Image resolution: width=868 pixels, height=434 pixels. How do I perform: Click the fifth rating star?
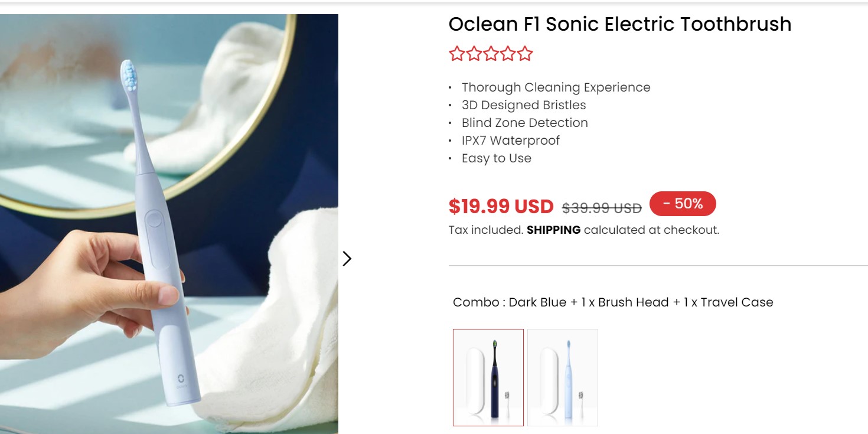(x=524, y=53)
